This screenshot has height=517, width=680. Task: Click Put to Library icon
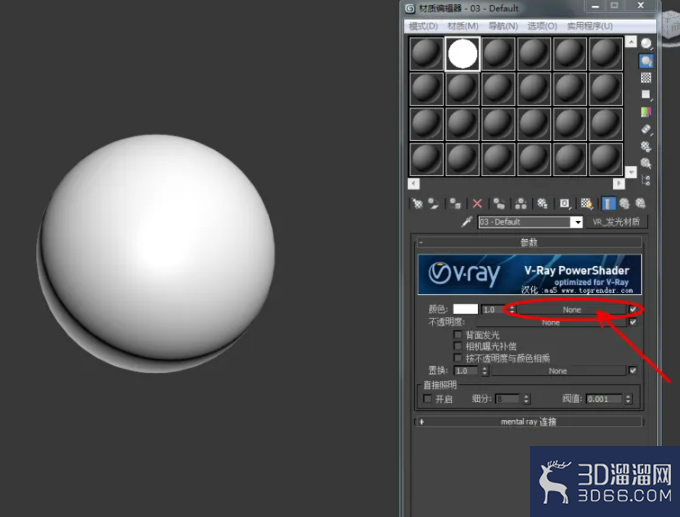542,203
